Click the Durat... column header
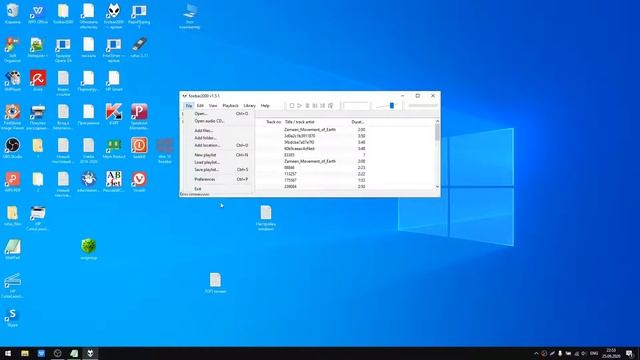640x360 pixels. tap(358, 122)
